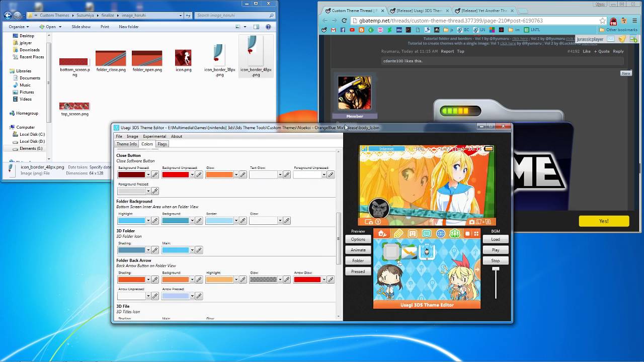This screenshot has height=362, width=644.
Task: Open 3D Folder Shading color dropdown
Action: [x=148, y=250]
